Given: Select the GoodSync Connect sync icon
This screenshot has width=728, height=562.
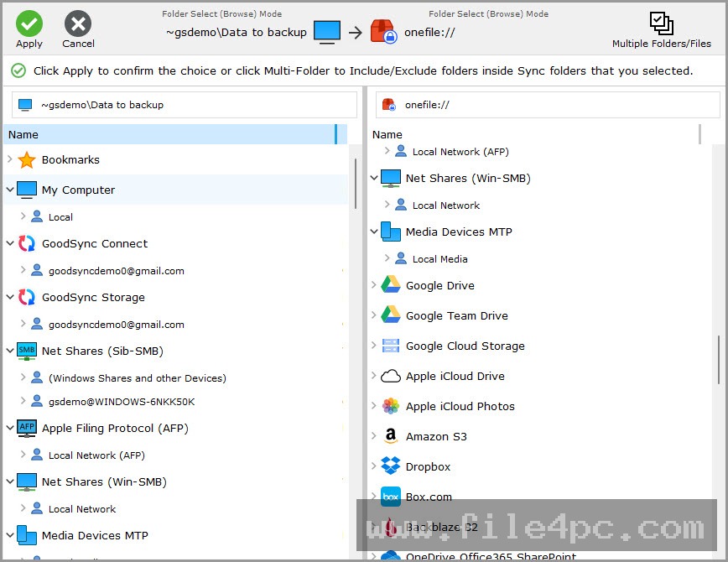Looking at the screenshot, I should (x=27, y=243).
